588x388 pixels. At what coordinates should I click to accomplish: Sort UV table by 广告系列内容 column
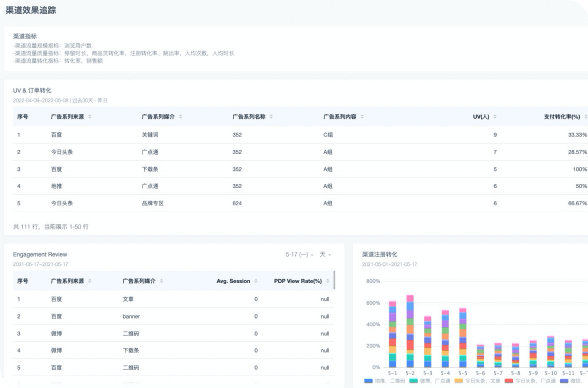[x=362, y=117]
